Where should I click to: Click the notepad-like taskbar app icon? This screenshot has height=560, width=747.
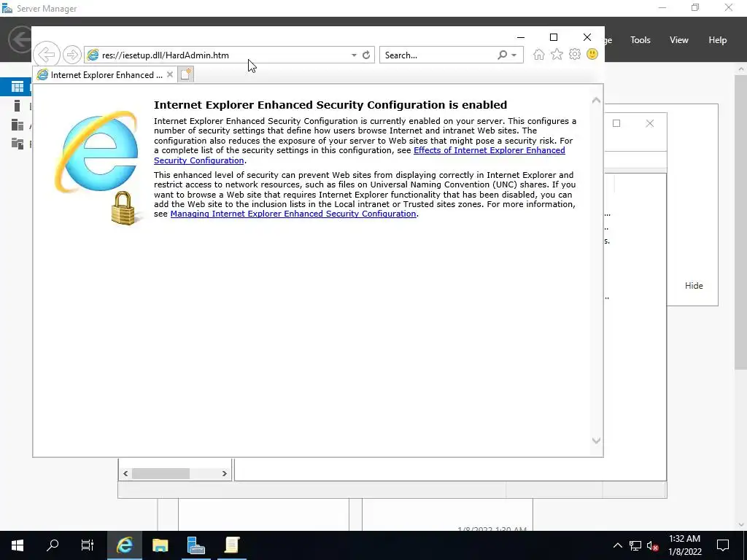pos(232,545)
